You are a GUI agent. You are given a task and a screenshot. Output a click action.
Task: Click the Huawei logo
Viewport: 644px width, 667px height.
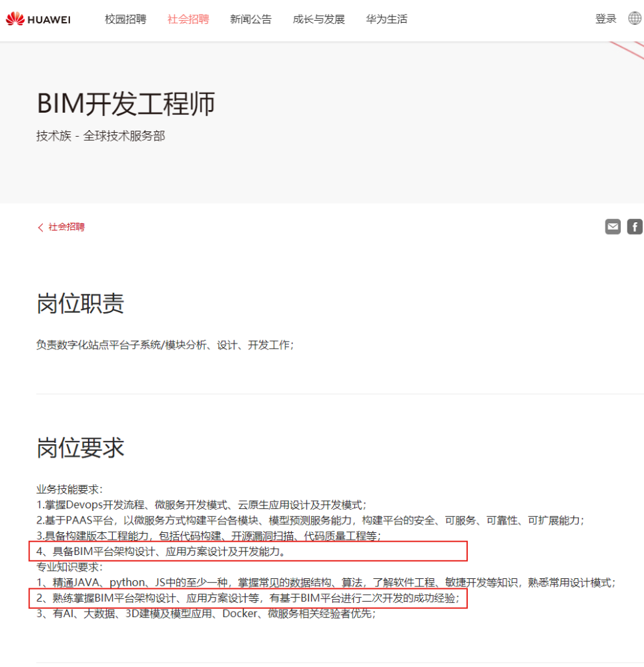[x=38, y=19]
